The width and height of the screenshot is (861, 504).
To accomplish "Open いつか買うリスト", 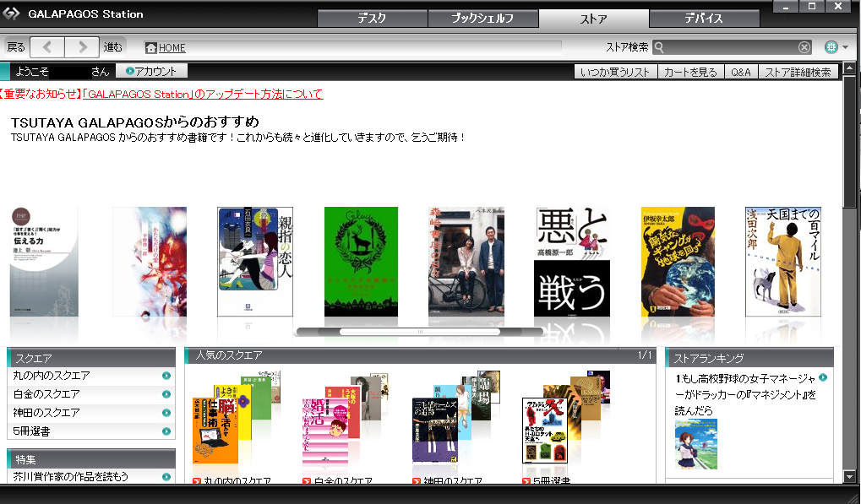I will tap(616, 72).
